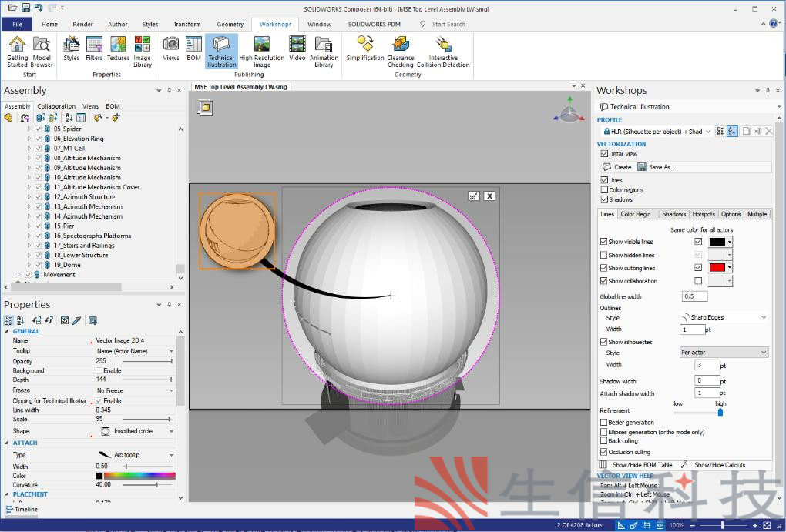Screen dimensions: 786x532
Task: Open the silhouettes Style Per actor dropdown
Action: (724, 353)
